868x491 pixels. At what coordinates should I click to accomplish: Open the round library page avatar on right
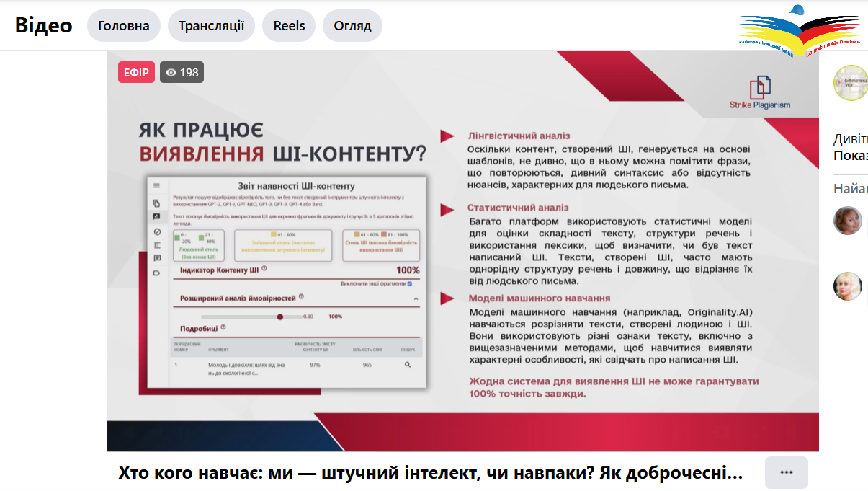pyautogui.click(x=850, y=83)
